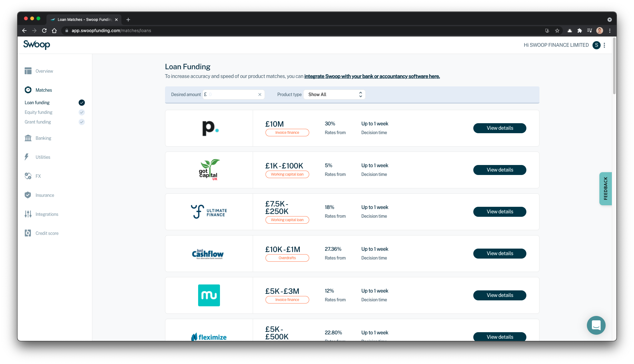
Task: View details for Ultimate Finance offer
Action: 500,211
